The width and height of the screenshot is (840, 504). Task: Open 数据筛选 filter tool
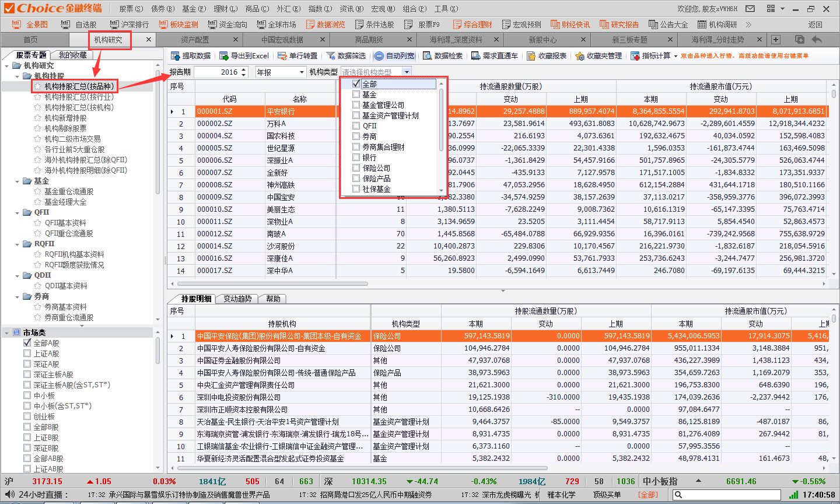click(x=331, y=56)
